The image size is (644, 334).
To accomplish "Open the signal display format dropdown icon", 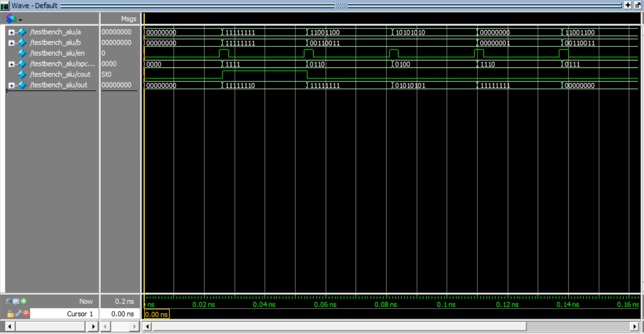I will click(x=13, y=19).
